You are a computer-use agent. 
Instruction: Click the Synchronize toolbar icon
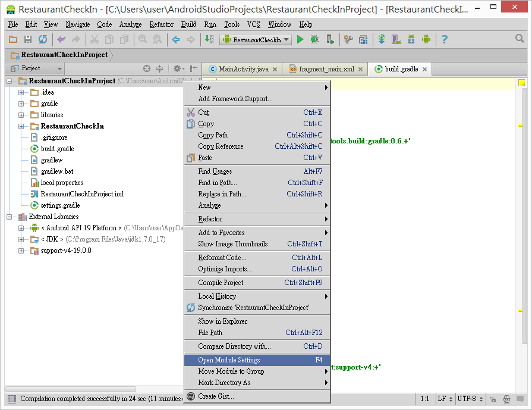click(42, 39)
